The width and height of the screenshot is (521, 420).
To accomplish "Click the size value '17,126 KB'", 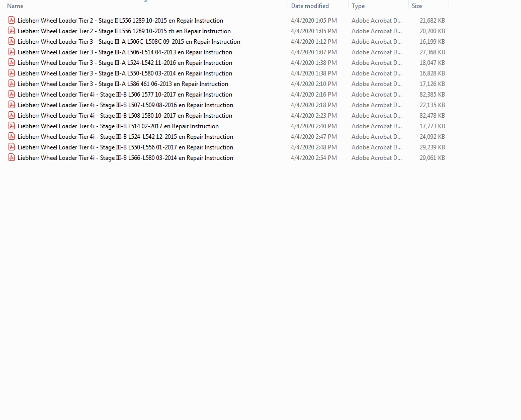I will tap(432, 84).
